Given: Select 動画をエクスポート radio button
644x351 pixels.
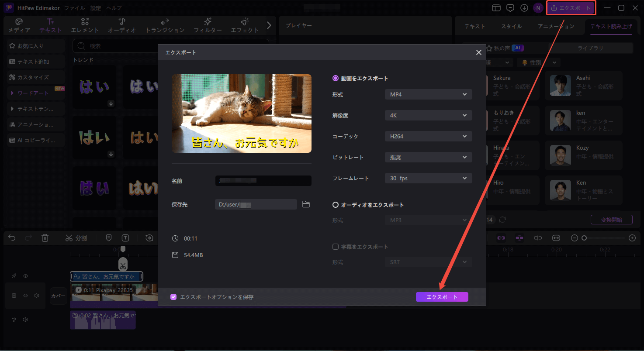Looking at the screenshot, I should coord(336,78).
